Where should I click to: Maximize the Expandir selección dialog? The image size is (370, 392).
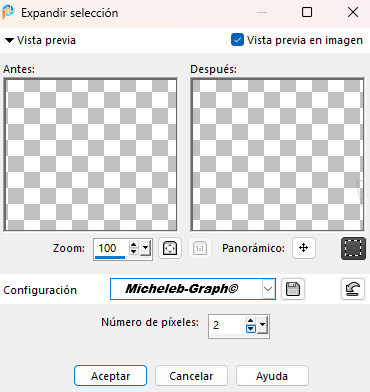pos(307,12)
